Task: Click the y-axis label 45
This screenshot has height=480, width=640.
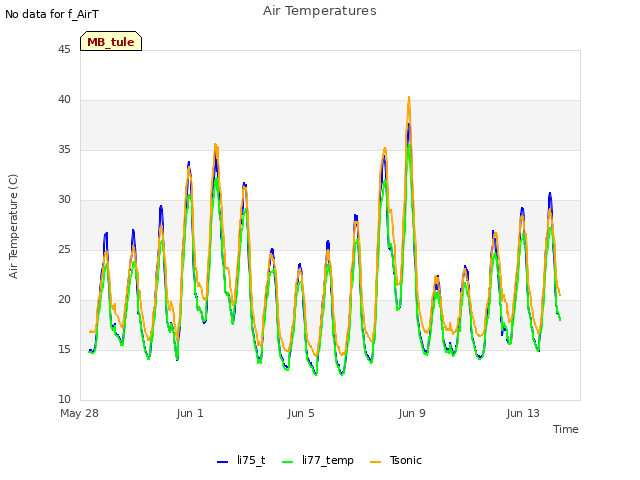Action: [64, 49]
